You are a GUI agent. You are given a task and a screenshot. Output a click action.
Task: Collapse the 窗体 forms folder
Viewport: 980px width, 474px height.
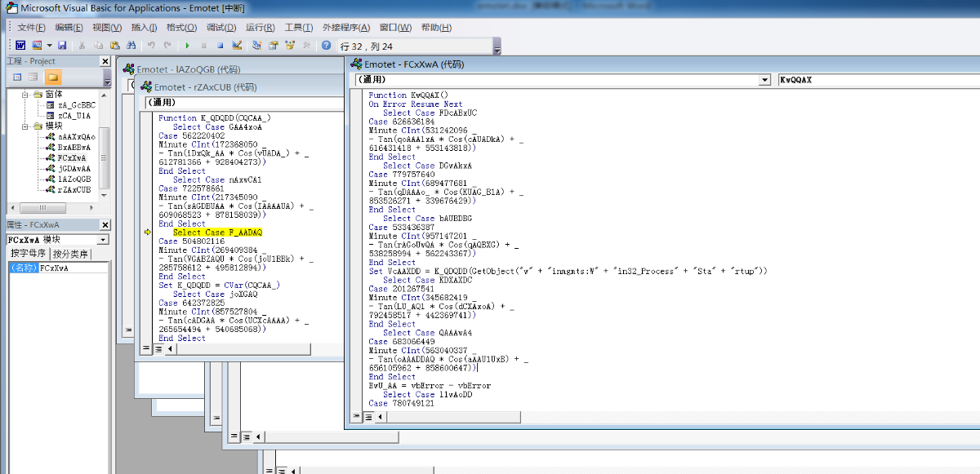[x=25, y=94]
